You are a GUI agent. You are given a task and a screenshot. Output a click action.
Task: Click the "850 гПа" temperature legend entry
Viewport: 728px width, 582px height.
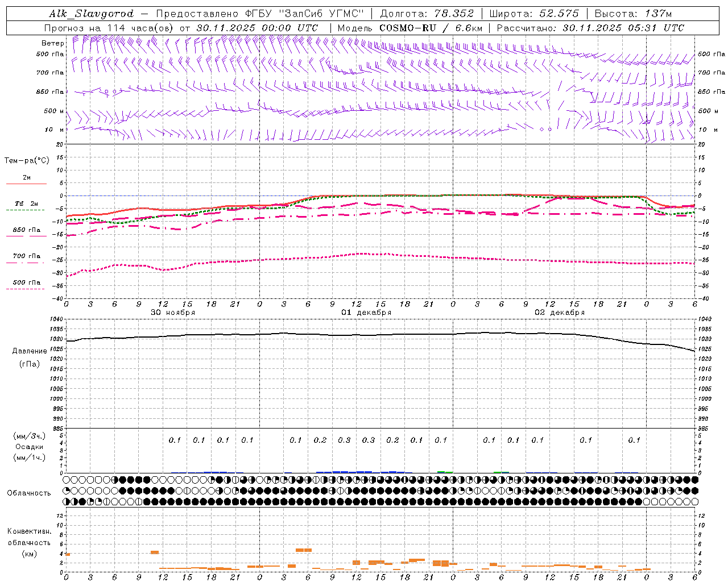[27, 230]
